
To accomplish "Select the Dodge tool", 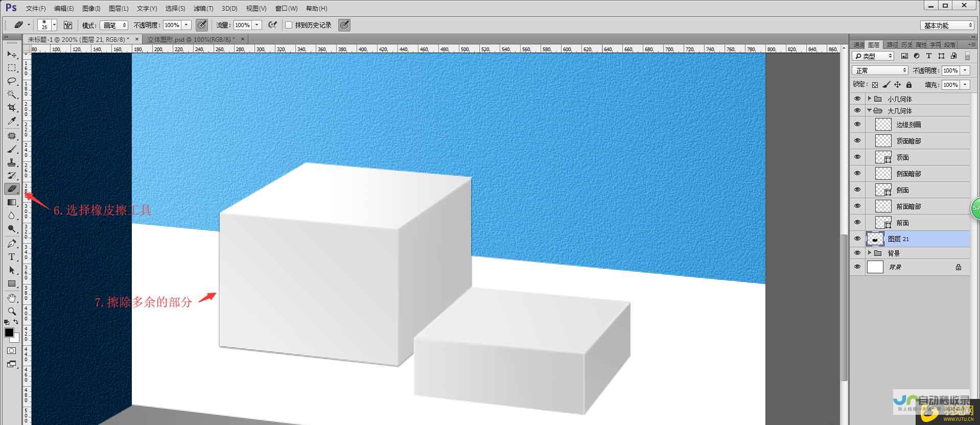I will pyautogui.click(x=12, y=229).
